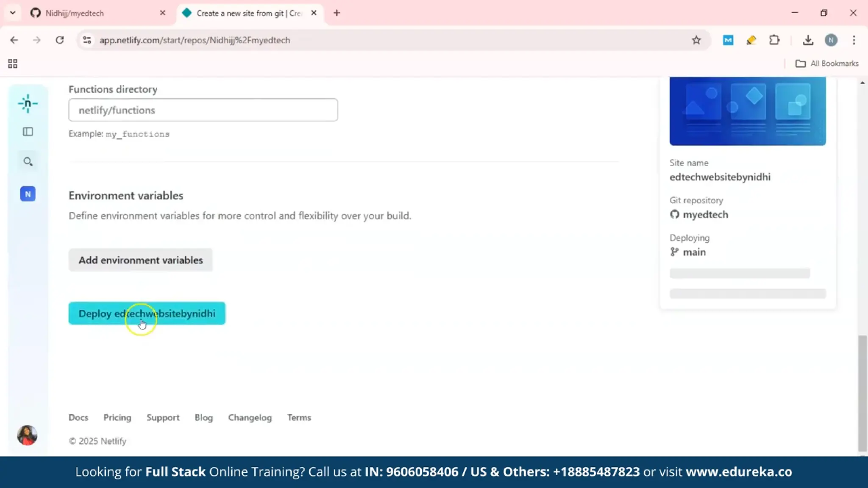Click the my_functions example text

[138, 134]
